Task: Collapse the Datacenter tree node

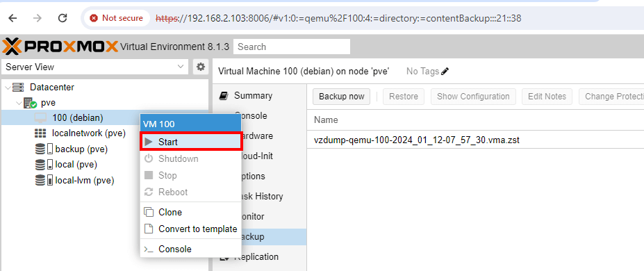Action: 8,88
